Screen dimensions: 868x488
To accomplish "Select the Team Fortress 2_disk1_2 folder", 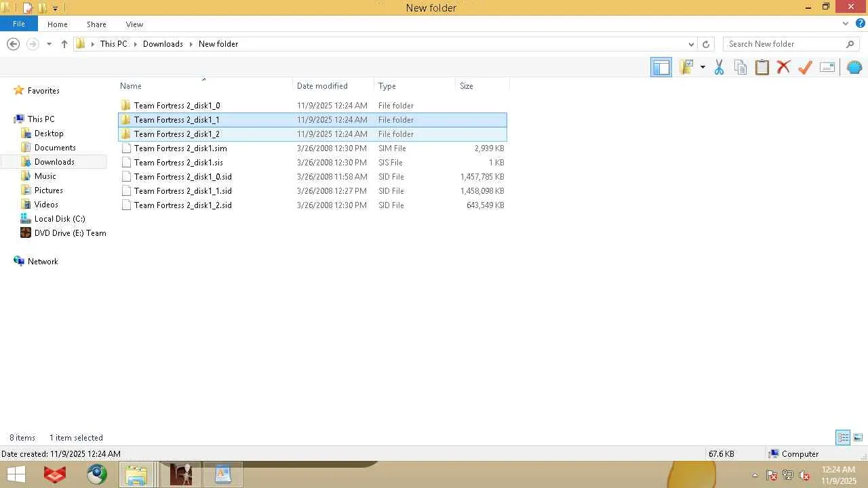I will click(313, 134).
